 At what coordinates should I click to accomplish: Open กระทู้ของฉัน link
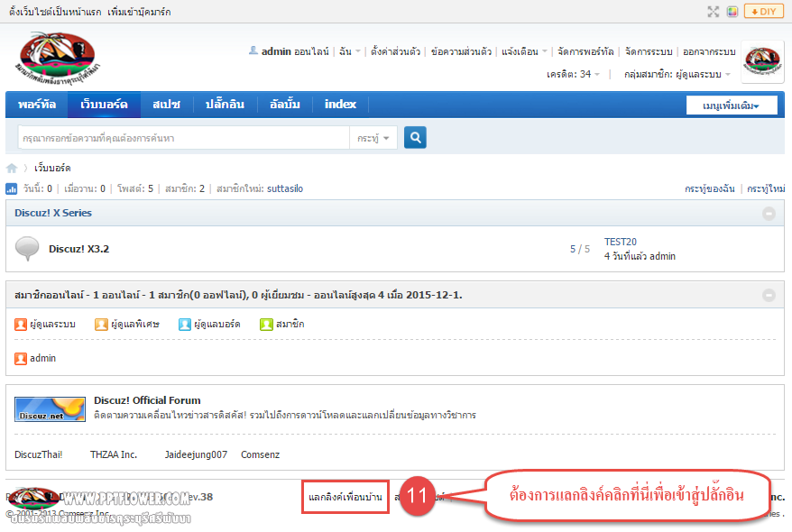(710, 188)
